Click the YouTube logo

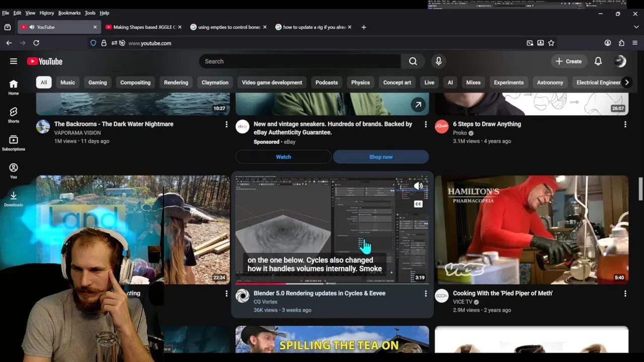[45, 61]
